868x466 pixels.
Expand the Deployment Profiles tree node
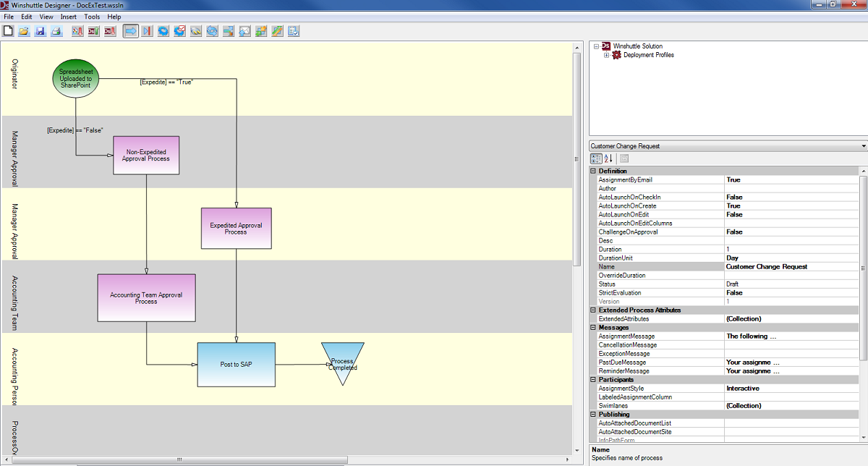607,55
